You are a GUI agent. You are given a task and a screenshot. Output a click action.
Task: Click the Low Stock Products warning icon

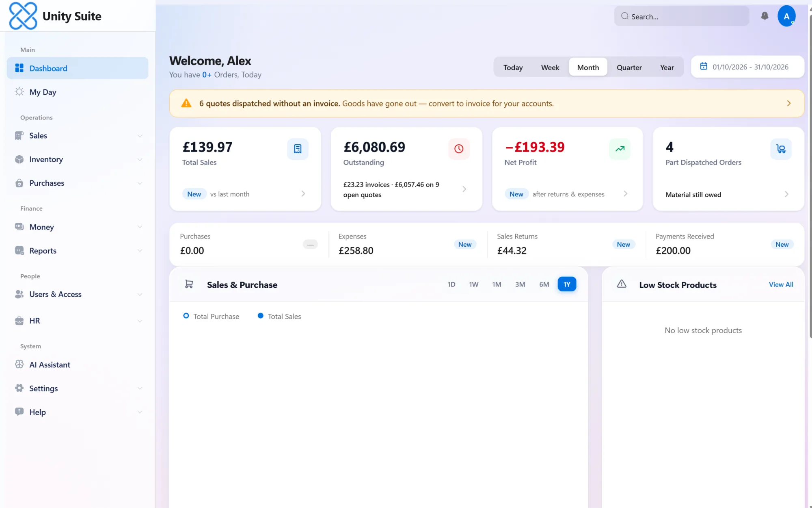622,284
